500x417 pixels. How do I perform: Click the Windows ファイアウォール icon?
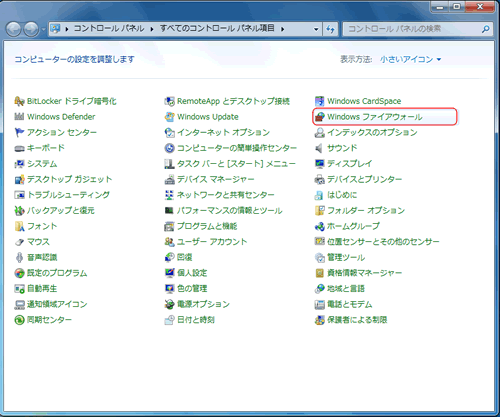point(320,117)
